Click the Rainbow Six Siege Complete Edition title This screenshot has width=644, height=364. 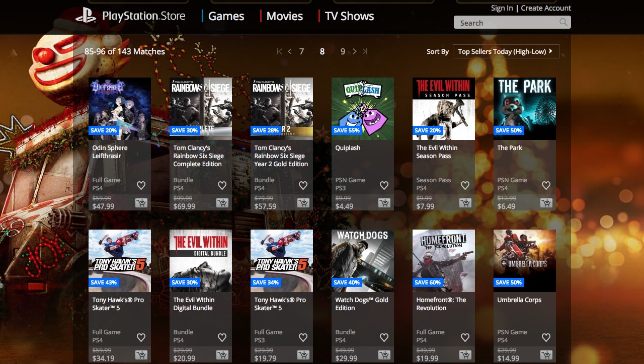(199, 156)
